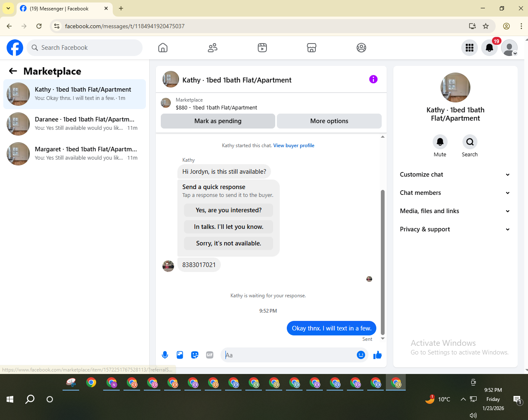This screenshot has height=420, width=528.
Task: Open the Groups icon in navigation
Action: pyautogui.click(x=361, y=48)
